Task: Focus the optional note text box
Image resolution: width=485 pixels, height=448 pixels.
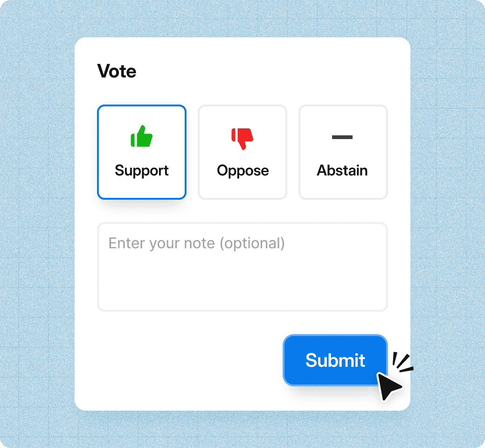Action: coord(242,266)
